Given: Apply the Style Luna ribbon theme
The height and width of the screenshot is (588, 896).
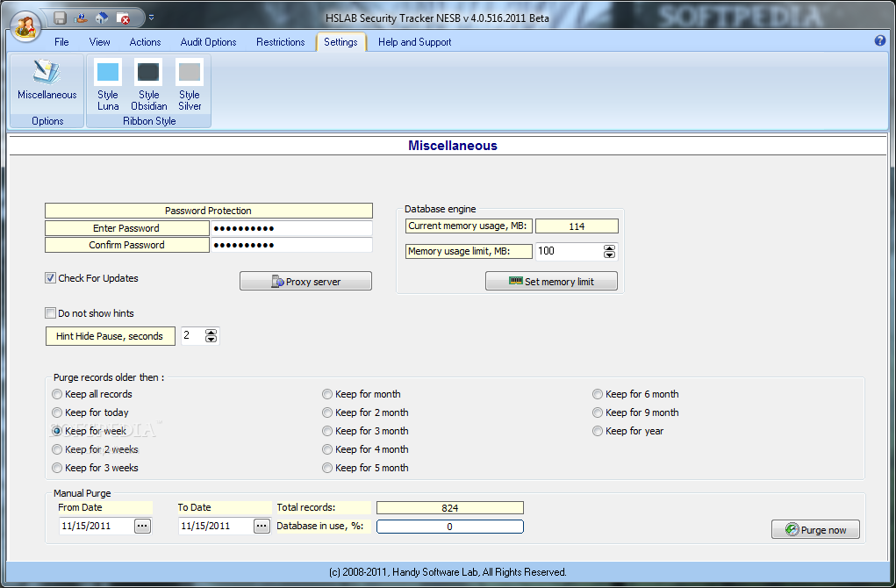Looking at the screenshot, I should coord(107,84).
